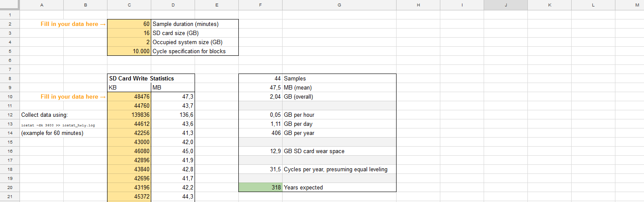
Task: Select row header 20
Action: click(x=10, y=187)
